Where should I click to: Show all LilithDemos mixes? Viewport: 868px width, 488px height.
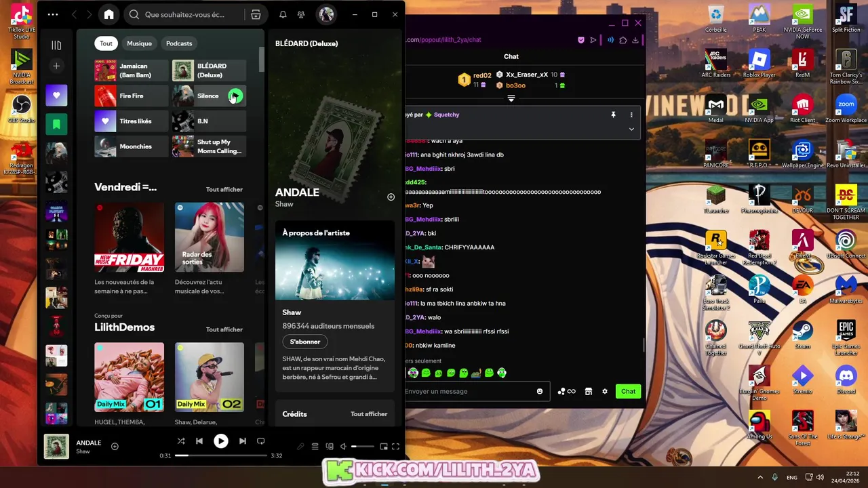coord(224,329)
